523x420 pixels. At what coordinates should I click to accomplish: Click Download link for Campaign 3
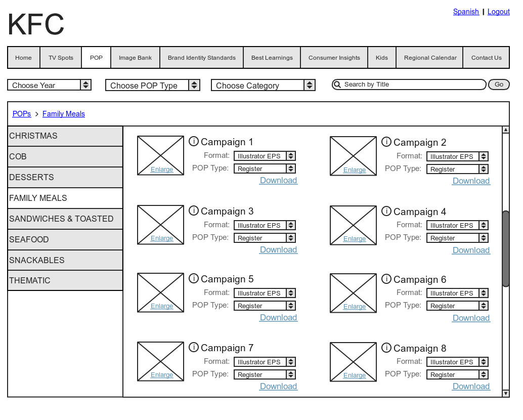[279, 249]
